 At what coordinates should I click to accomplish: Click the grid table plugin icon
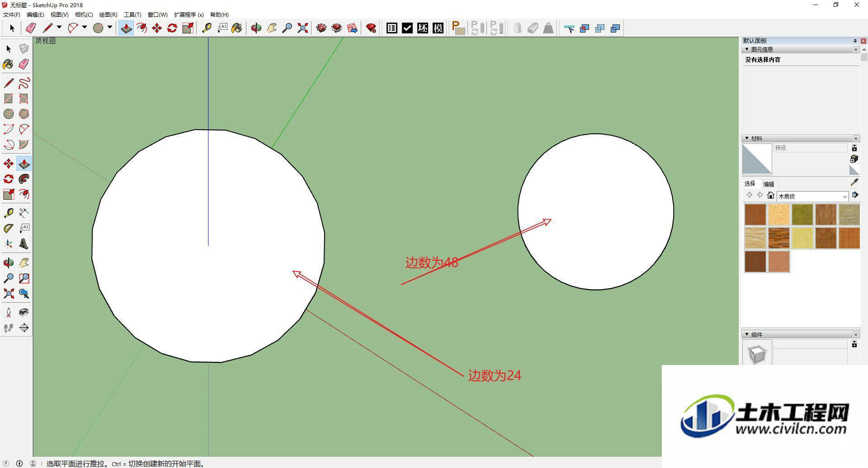click(x=392, y=28)
